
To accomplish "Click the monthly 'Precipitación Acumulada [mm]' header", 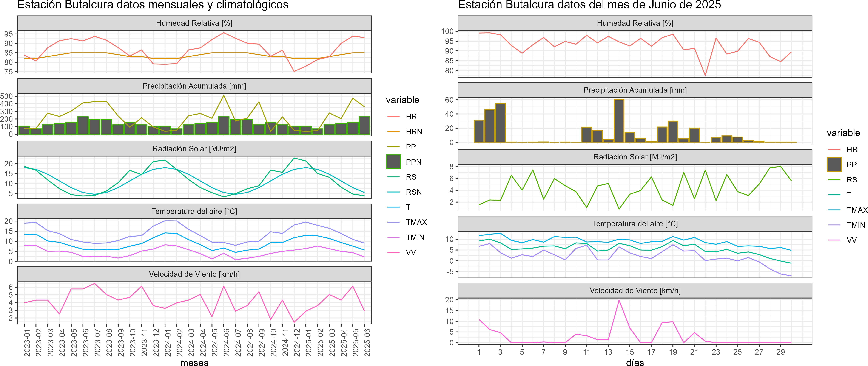I will coord(194,86).
